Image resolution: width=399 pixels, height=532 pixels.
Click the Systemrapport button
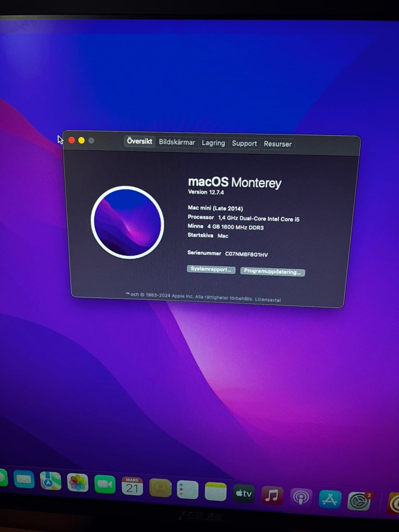point(211,269)
